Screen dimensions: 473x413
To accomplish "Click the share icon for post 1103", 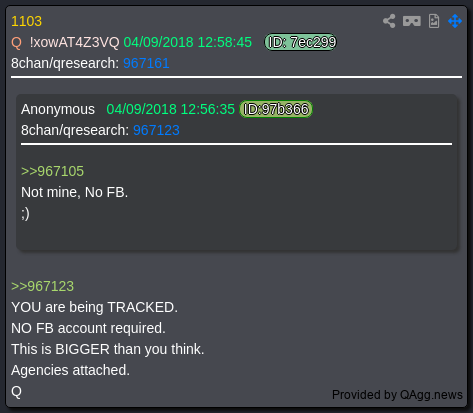I will tap(389, 21).
